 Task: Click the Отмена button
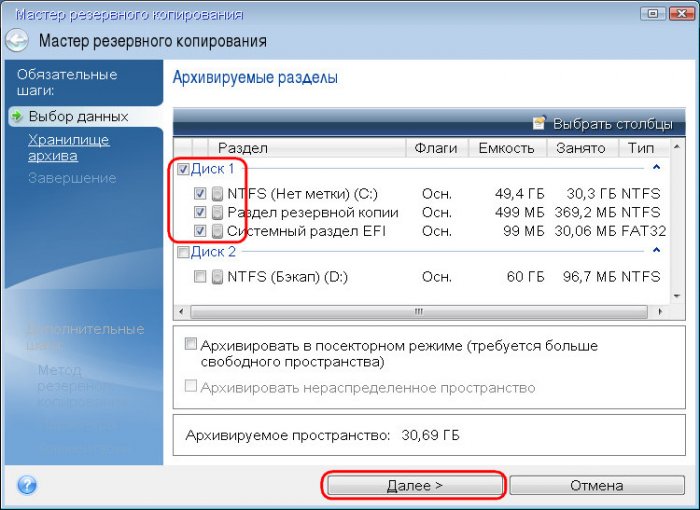[x=596, y=485]
